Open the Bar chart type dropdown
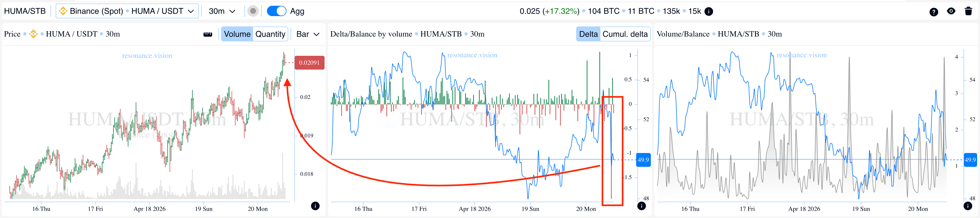Image resolution: width=980 pixels, height=218 pixels. coord(308,34)
